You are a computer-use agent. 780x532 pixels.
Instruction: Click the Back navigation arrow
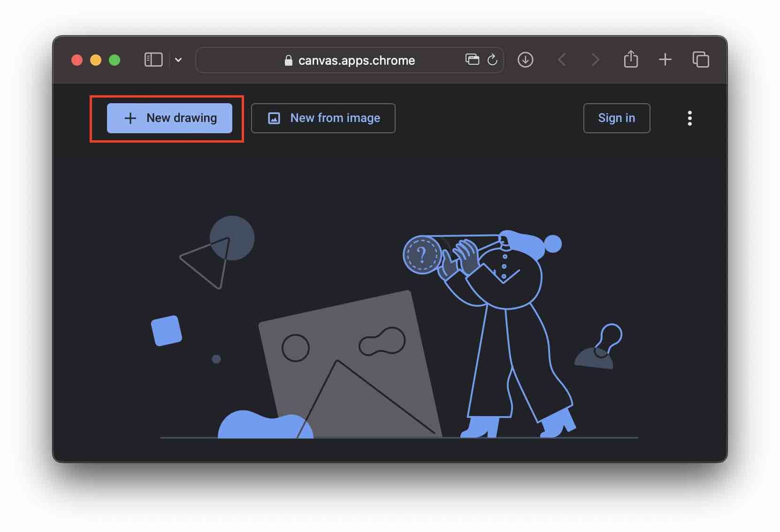point(561,60)
